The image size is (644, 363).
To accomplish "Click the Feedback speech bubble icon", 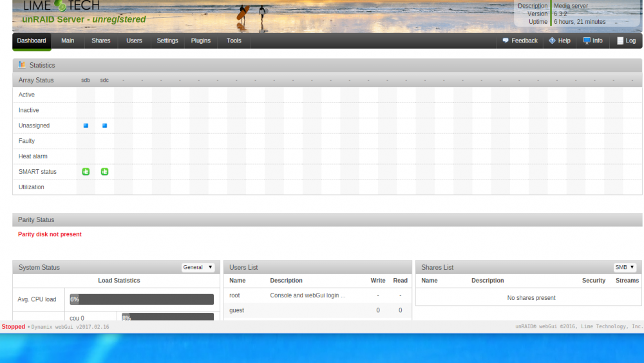I will pyautogui.click(x=506, y=41).
